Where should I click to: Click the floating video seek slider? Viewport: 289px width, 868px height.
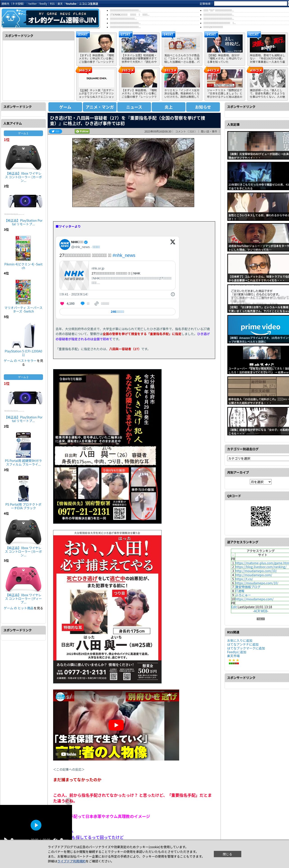point(20,839)
